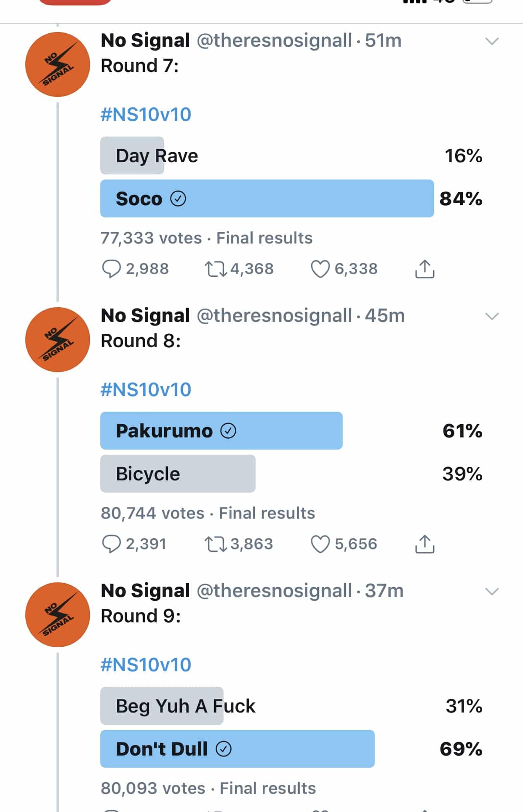Open Round 7 tweet options chevron
This screenshot has height=812, width=523.
click(x=492, y=41)
